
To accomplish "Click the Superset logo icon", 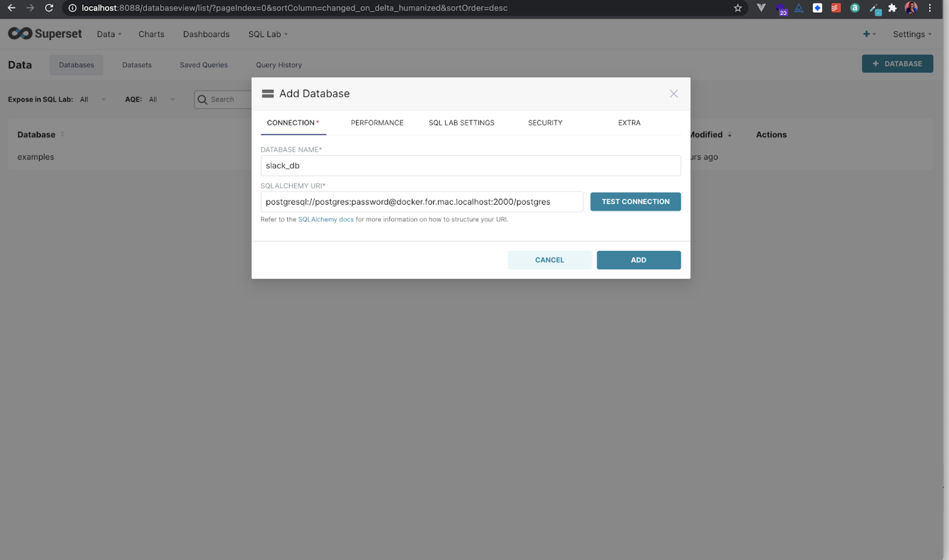I will click(20, 34).
